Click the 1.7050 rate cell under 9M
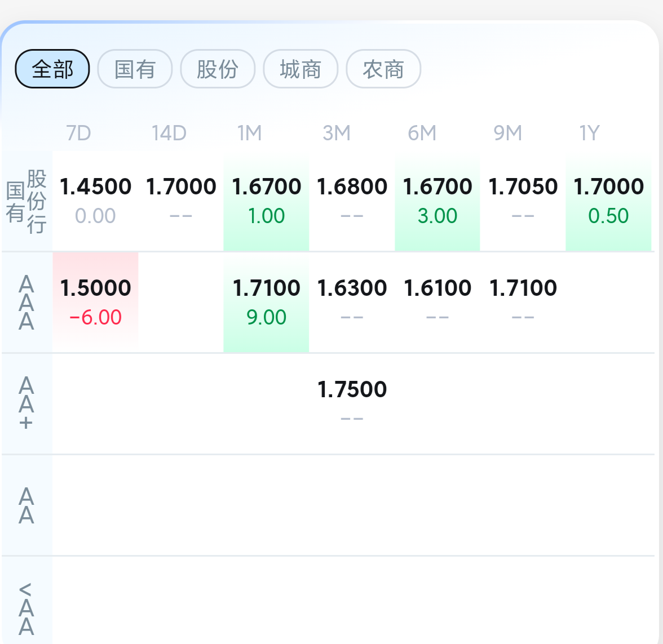This screenshot has width=663, height=644. (523, 201)
